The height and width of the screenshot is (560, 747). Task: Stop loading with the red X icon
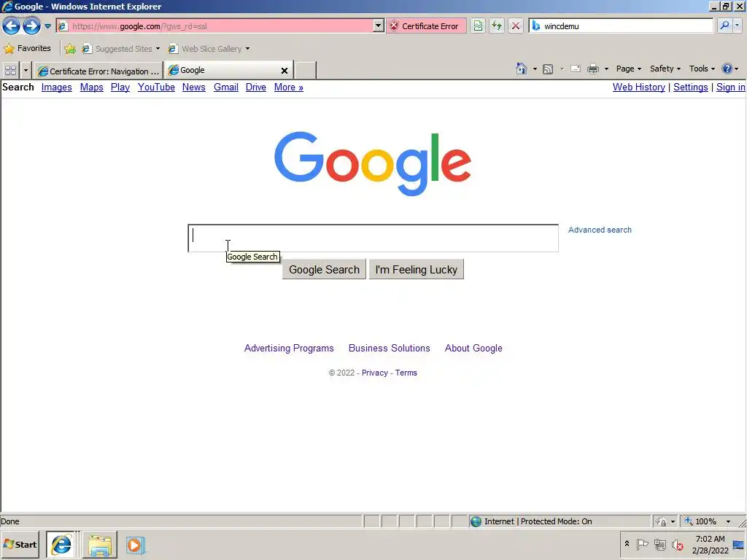pos(516,26)
